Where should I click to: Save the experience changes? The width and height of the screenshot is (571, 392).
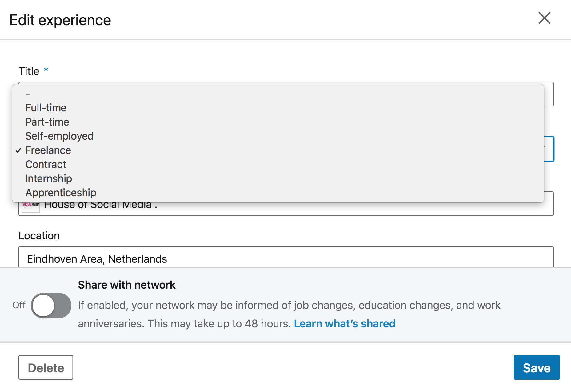(537, 368)
